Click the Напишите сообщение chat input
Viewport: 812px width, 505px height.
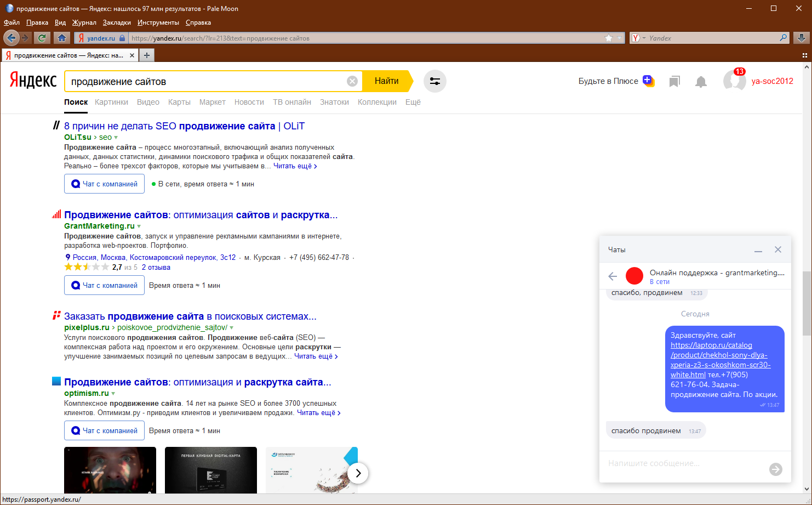(685, 464)
